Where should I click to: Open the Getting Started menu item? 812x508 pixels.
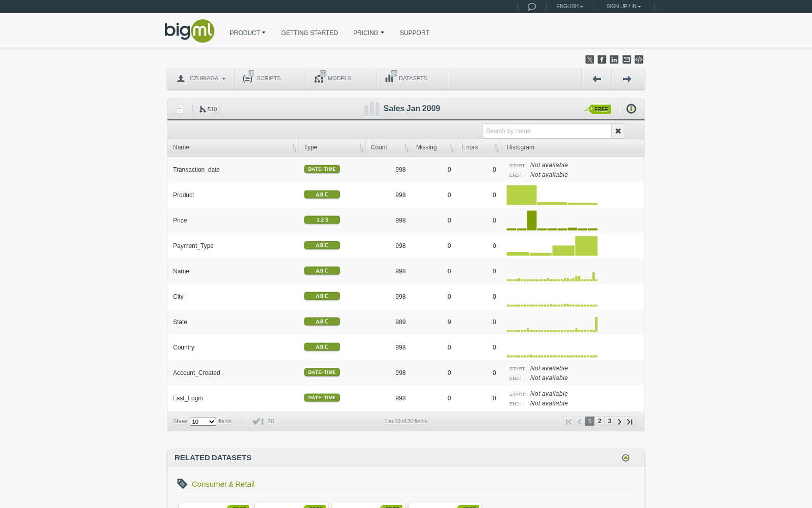pos(310,33)
